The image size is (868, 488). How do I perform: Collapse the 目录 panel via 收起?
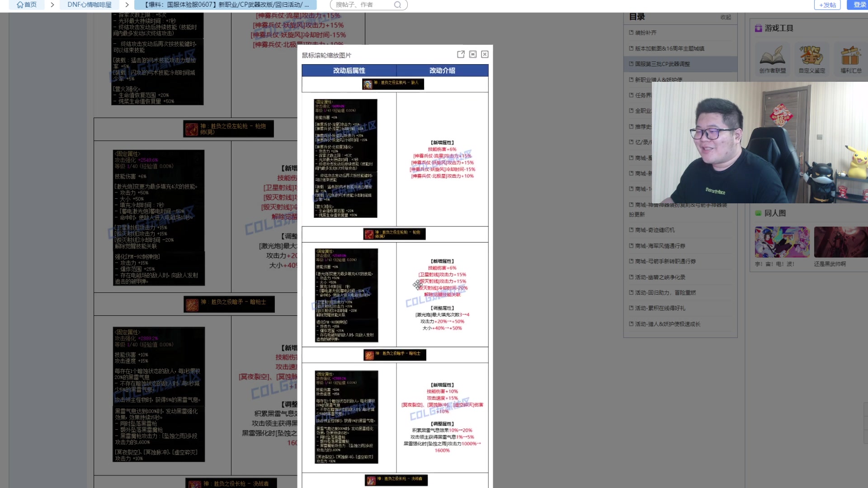coord(726,17)
